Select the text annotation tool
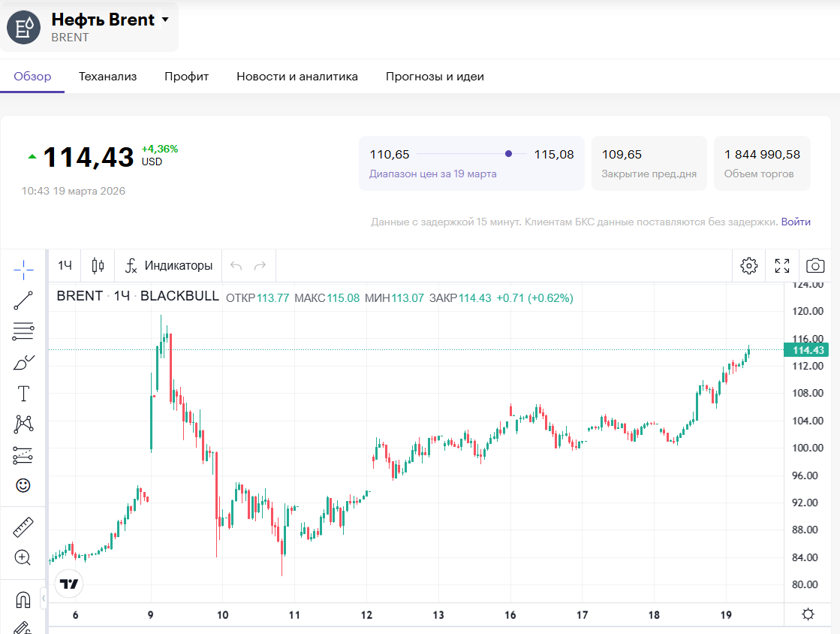Viewport: 840px width, 634px height. click(23, 394)
